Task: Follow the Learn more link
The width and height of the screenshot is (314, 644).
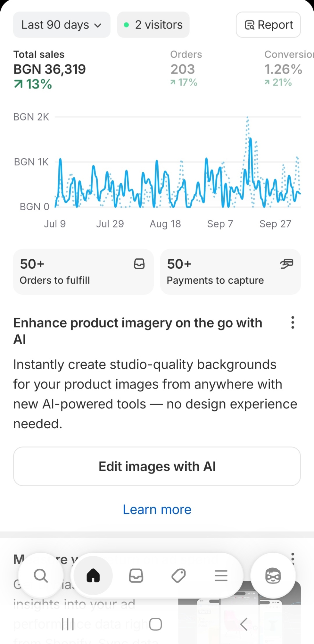Action: pyautogui.click(x=157, y=509)
